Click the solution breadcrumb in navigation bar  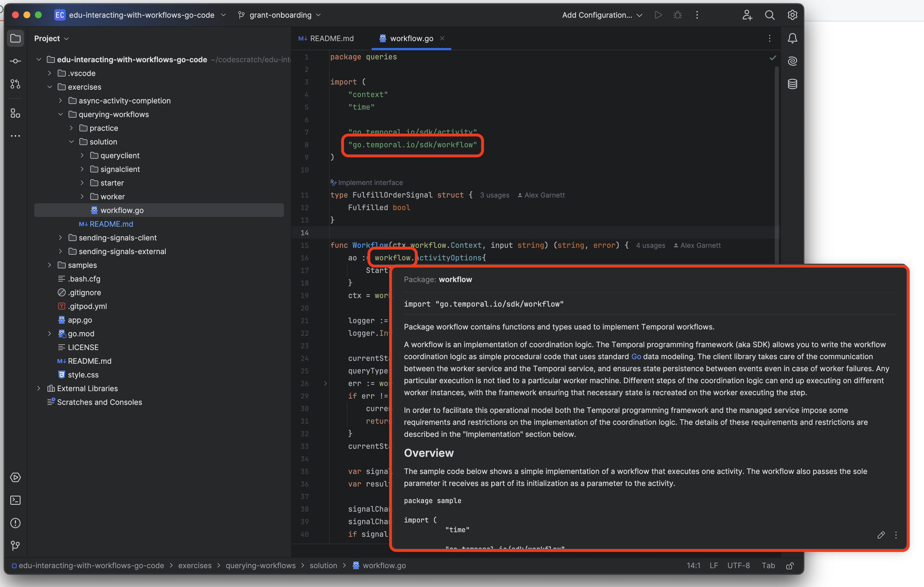[x=323, y=566]
